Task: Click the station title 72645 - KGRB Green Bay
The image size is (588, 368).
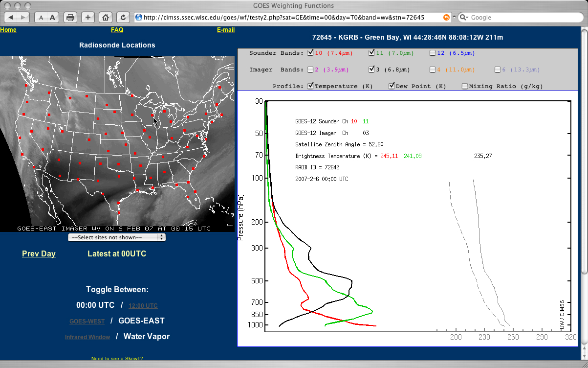Action: [x=408, y=37]
